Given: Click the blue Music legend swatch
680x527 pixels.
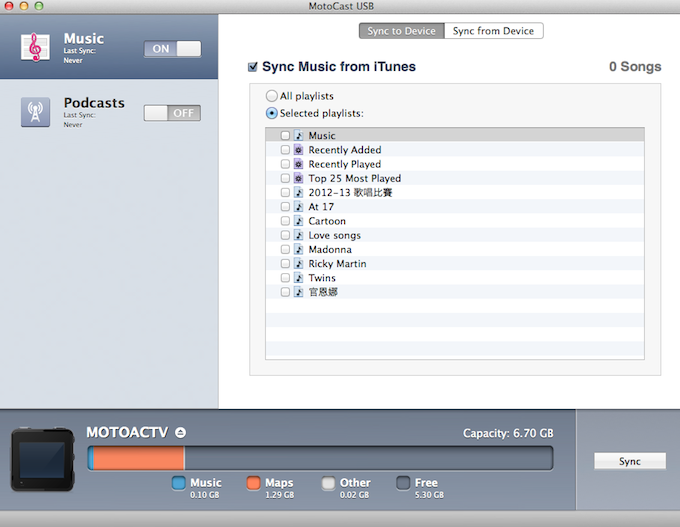Looking at the screenshot, I should [x=179, y=483].
